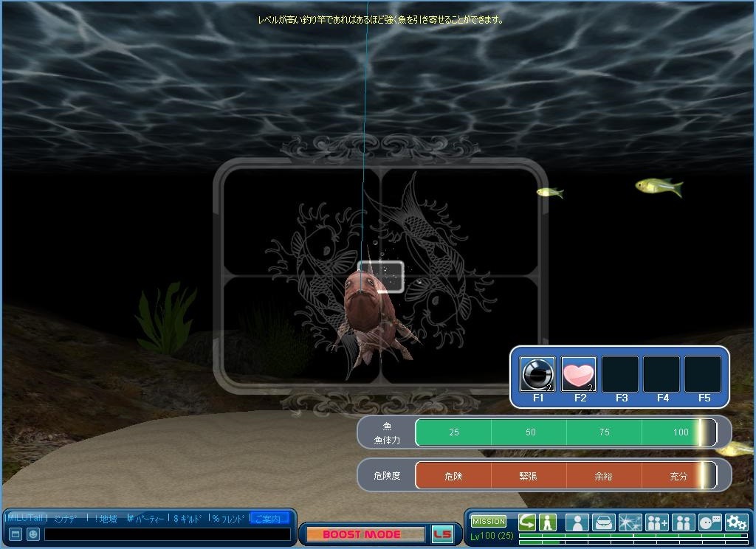Use the reel item in slot F1
This screenshot has width=756, height=549.
coord(537,373)
